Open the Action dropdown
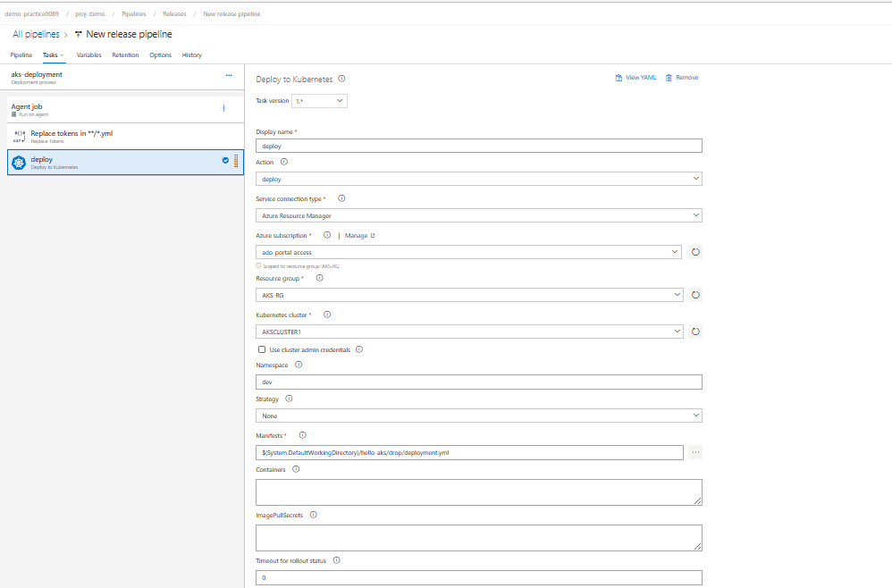This screenshot has width=892, height=588. point(479,179)
